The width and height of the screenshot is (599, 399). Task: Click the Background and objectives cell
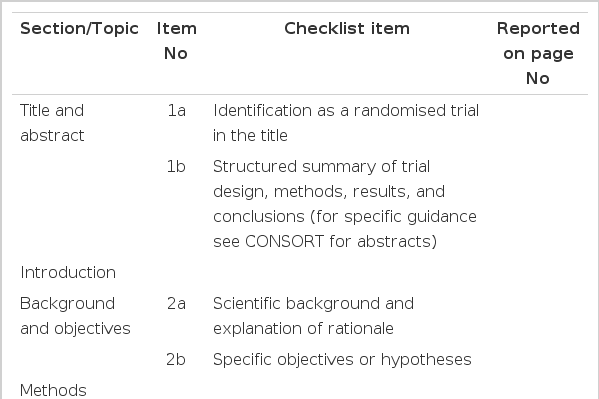(x=75, y=316)
